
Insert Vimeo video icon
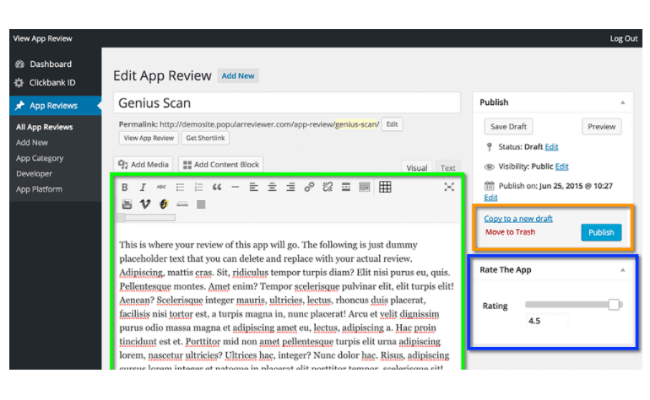pyautogui.click(x=145, y=204)
